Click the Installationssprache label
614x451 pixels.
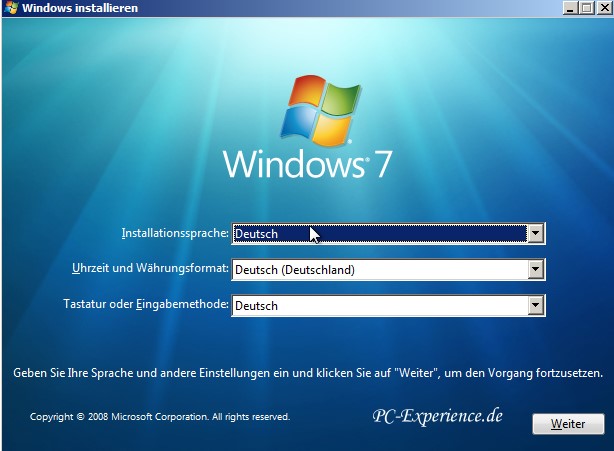click(175, 233)
